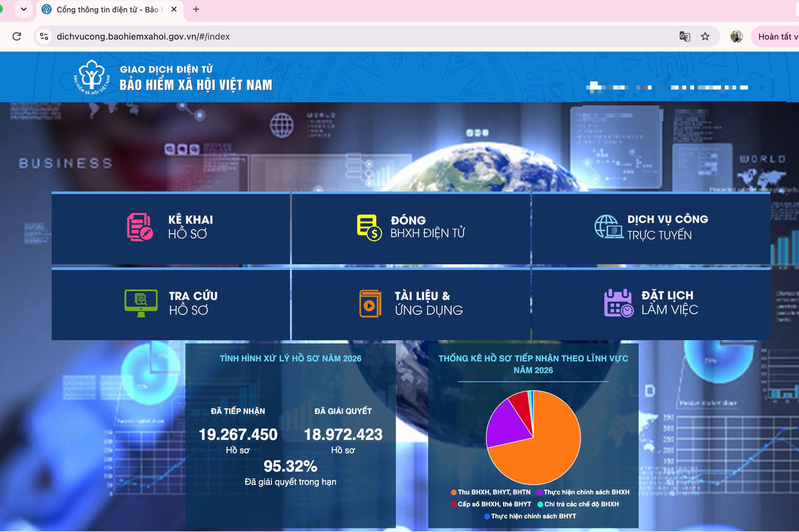
Task: Open the orange Tài liệu & ứng dụng icon
Action: click(370, 304)
